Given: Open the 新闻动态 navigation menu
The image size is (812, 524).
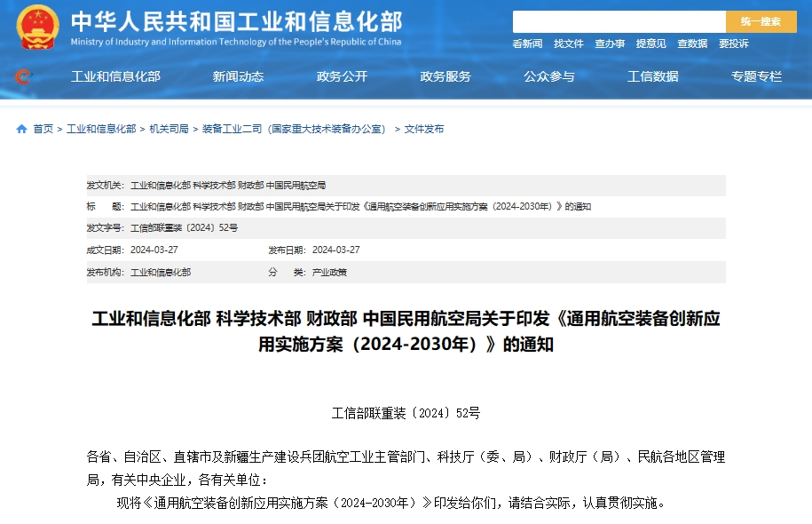Looking at the screenshot, I should tap(238, 76).
